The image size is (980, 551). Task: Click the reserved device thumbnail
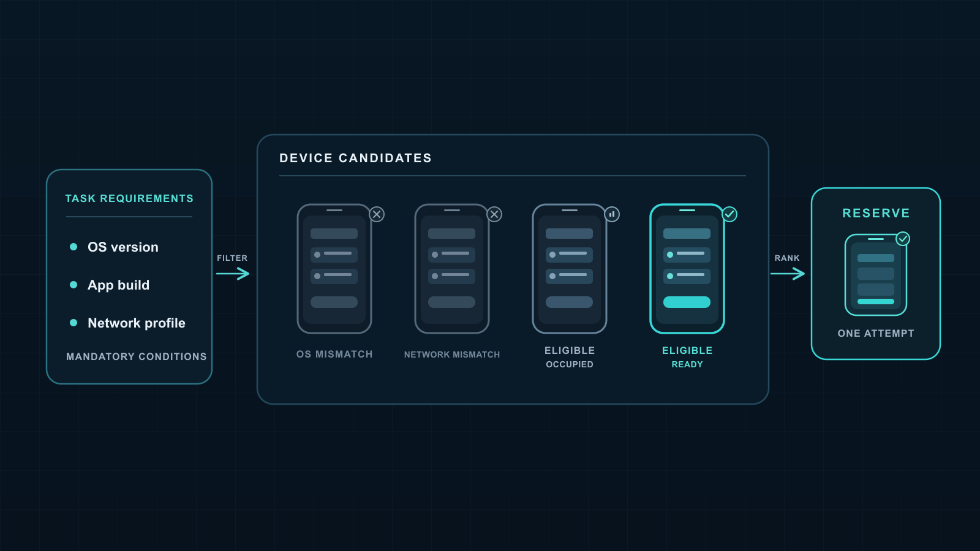pyautogui.click(x=876, y=275)
